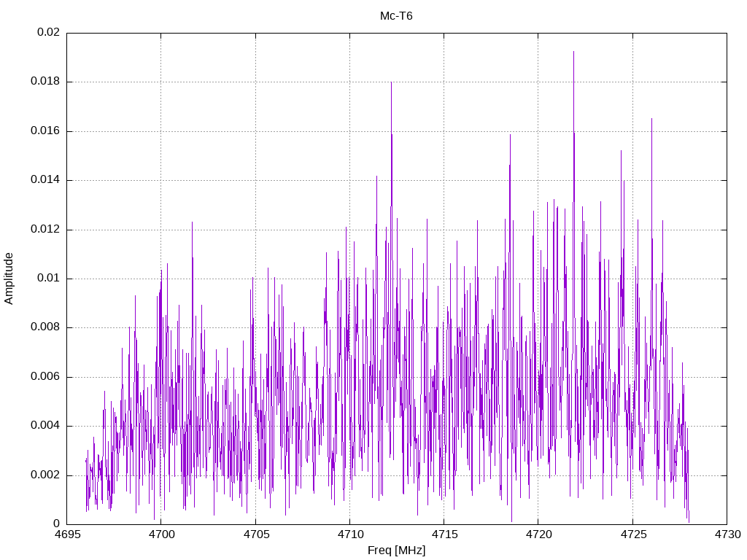Screen dimensions: 747x560
Task: Click the 0.002 y-axis tick label
Action: [x=45, y=475]
